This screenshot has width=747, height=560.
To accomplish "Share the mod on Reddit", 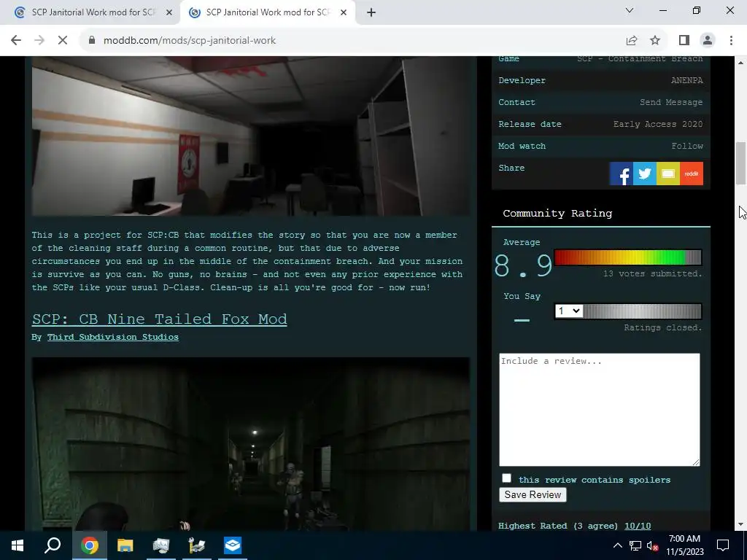I will click(692, 174).
